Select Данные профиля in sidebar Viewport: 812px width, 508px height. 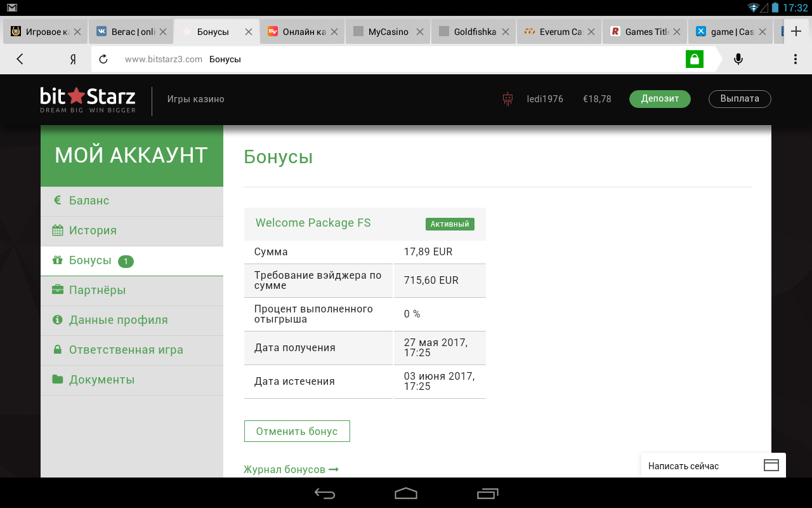tap(118, 320)
